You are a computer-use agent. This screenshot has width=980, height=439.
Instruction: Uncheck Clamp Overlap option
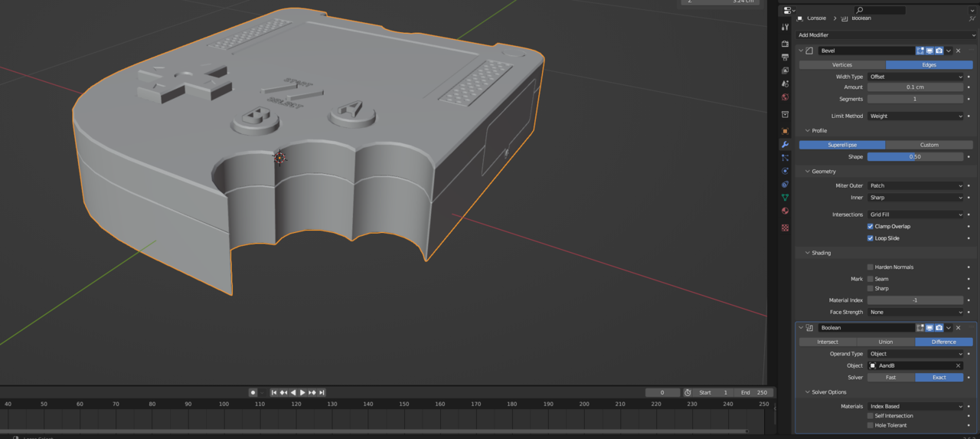pyautogui.click(x=871, y=227)
